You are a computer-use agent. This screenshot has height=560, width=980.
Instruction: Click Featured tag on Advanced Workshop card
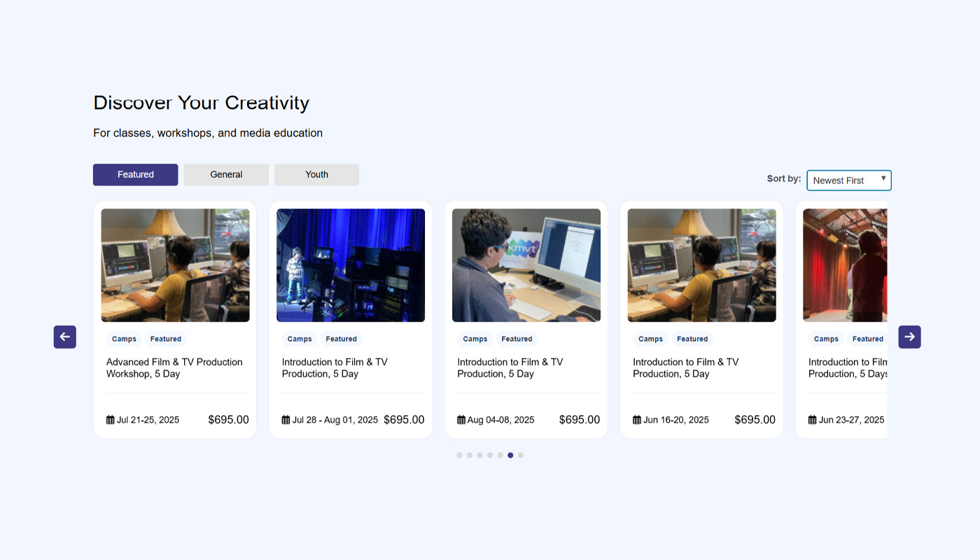click(x=166, y=339)
